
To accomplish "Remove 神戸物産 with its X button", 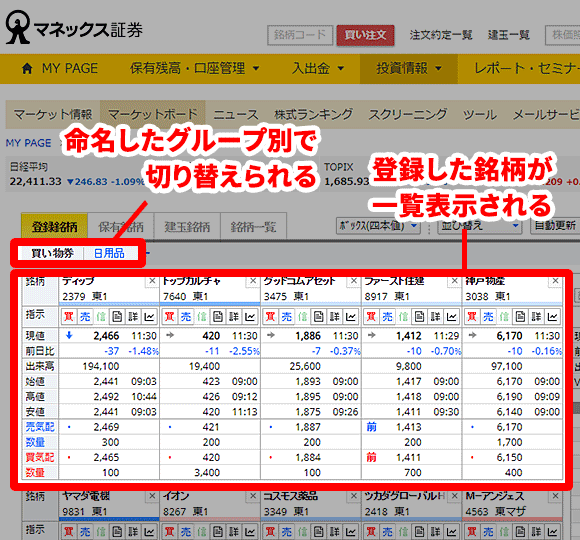I will (x=556, y=281).
